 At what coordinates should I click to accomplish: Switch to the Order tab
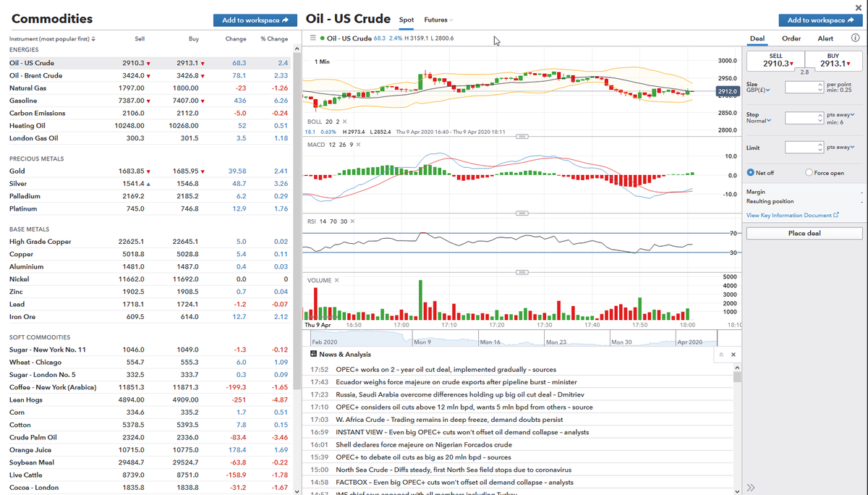pos(791,38)
